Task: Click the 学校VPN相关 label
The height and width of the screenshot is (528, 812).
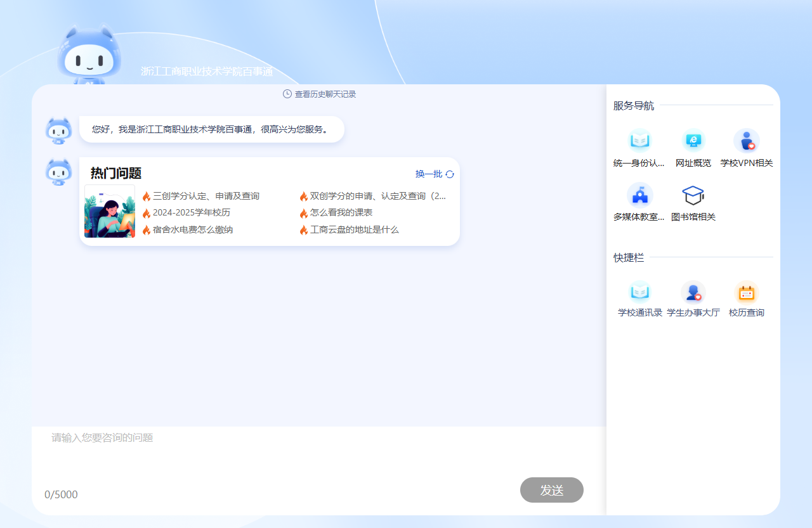Action: click(x=747, y=163)
